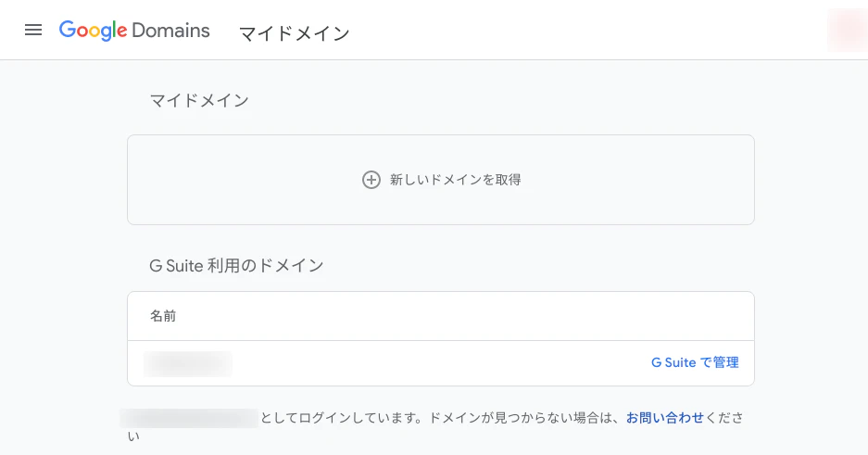
Task: Click the マイドメイン section heading
Action: (x=199, y=100)
